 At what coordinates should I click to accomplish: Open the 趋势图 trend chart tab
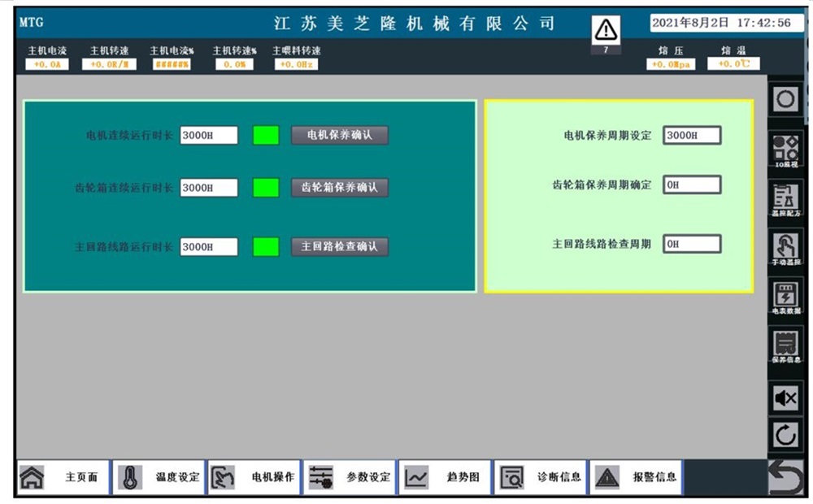[x=445, y=477]
